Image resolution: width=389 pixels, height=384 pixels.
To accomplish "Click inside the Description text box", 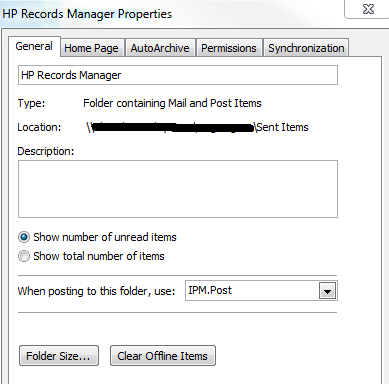I will 178,189.
